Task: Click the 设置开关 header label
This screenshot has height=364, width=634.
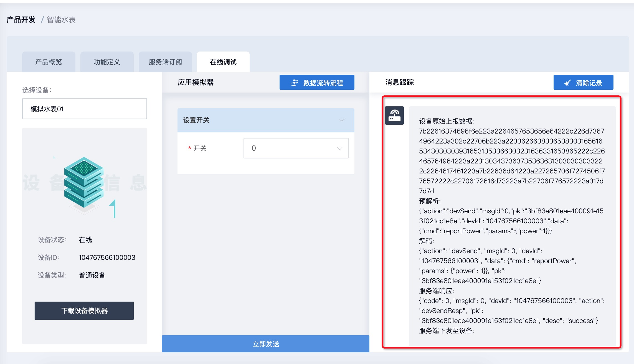Action: [x=196, y=120]
